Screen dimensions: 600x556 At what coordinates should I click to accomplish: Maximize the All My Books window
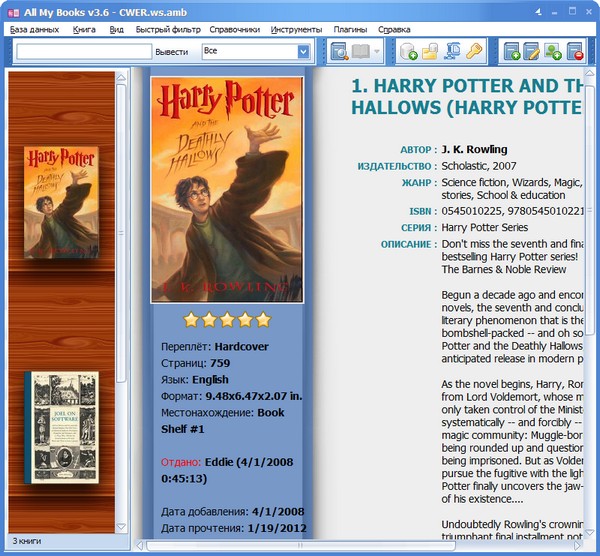click(572, 12)
